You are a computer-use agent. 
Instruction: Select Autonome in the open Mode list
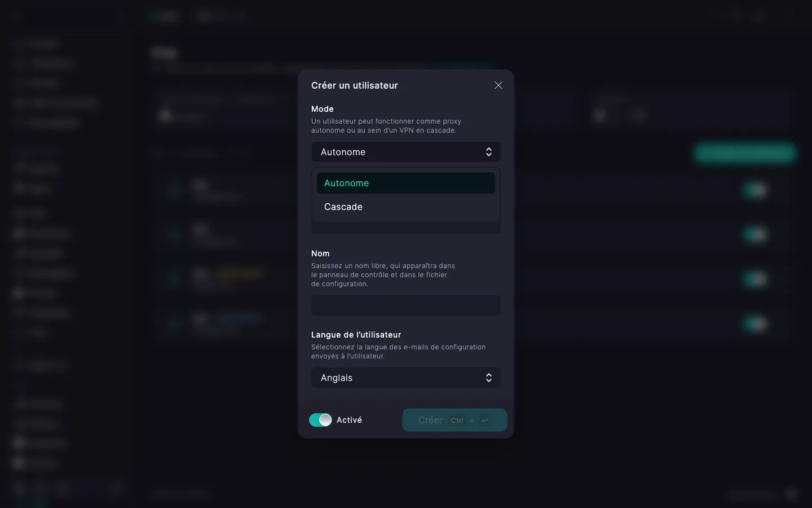pos(406,183)
